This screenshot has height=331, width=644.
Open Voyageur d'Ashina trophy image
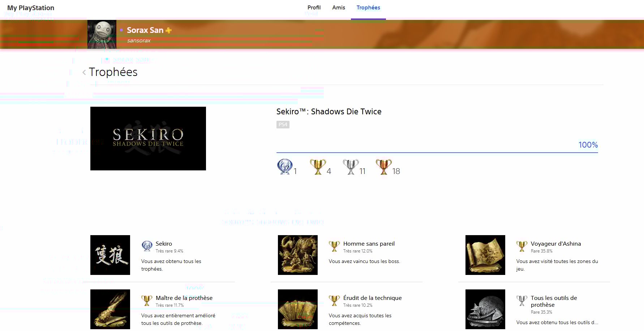click(x=485, y=255)
